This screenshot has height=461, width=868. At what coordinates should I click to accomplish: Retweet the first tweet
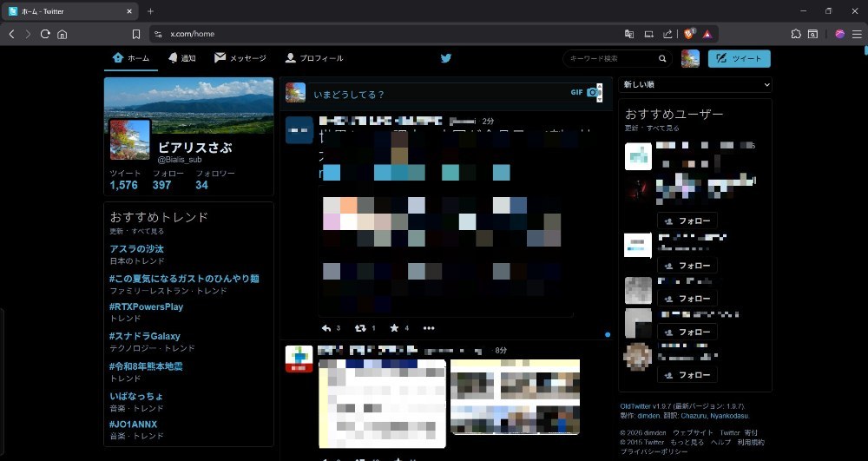pos(360,328)
